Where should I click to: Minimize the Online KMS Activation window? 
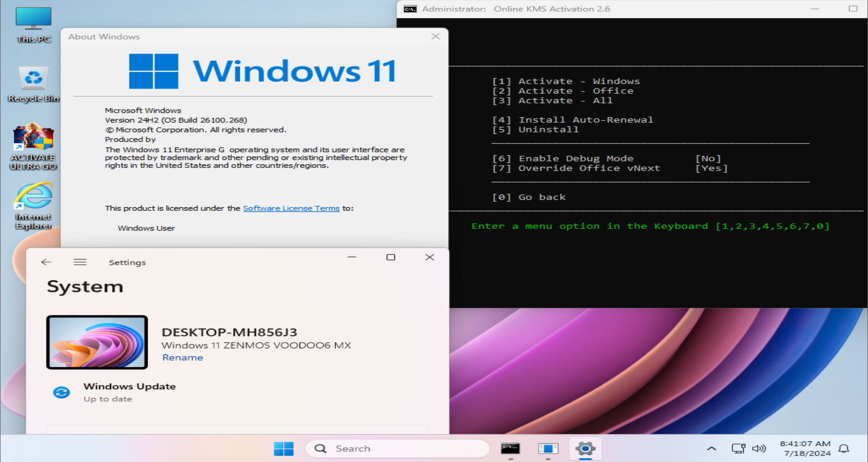815,9
